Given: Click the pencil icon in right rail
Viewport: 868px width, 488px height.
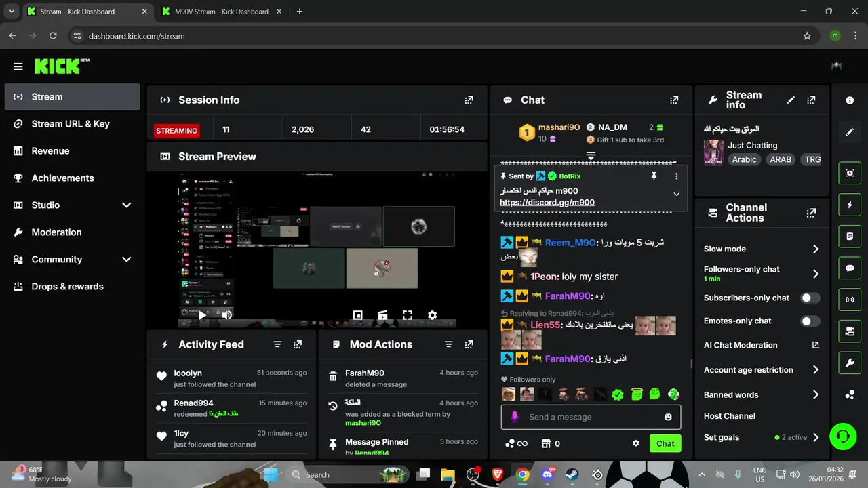Looking at the screenshot, I should [x=850, y=132].
